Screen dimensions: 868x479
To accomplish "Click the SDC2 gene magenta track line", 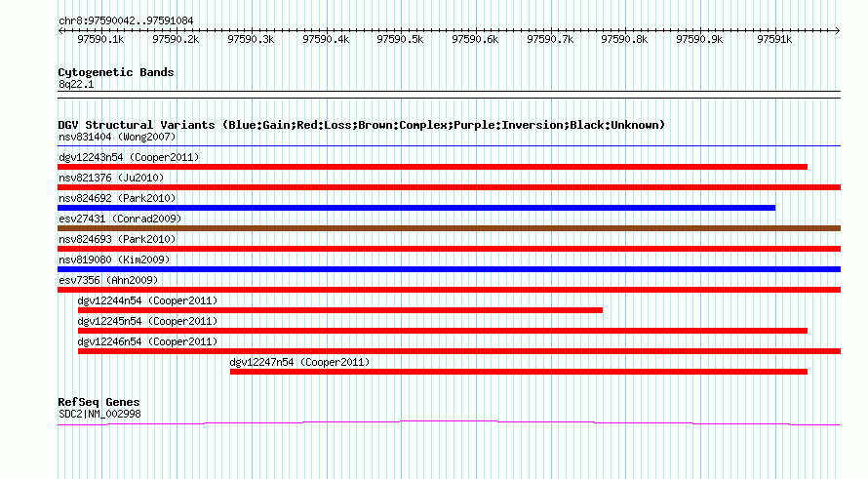I will [449, 423].
